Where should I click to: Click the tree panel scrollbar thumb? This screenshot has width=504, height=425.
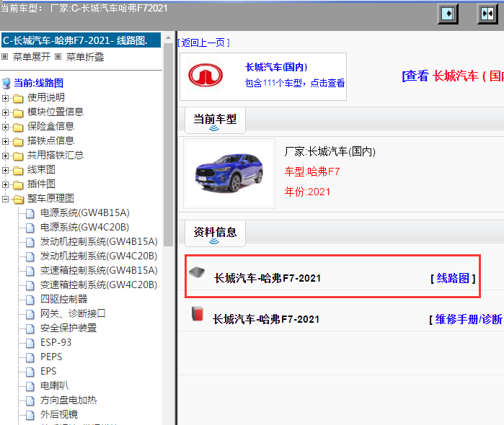[x=169, y=145]
